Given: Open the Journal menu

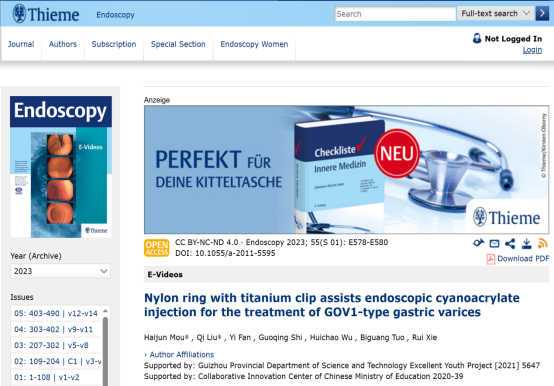Looking at the screenshot, I should tap(21, 44).
